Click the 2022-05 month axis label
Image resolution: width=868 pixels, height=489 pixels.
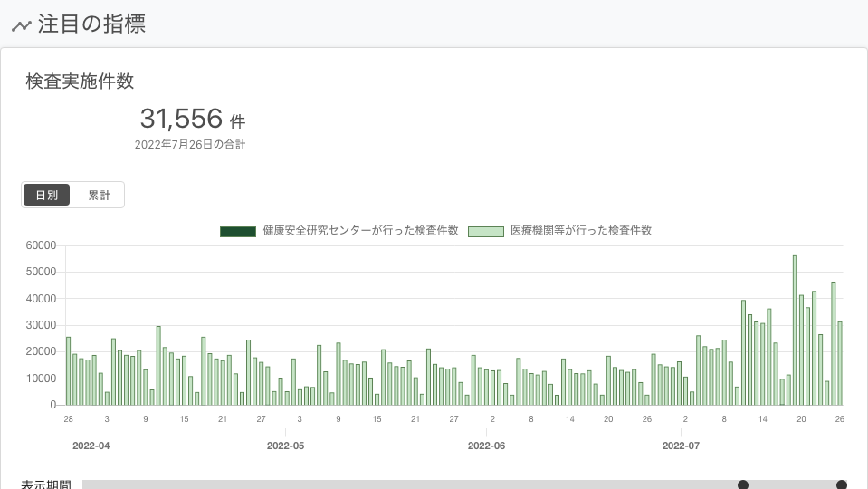(x=285, y=446)
